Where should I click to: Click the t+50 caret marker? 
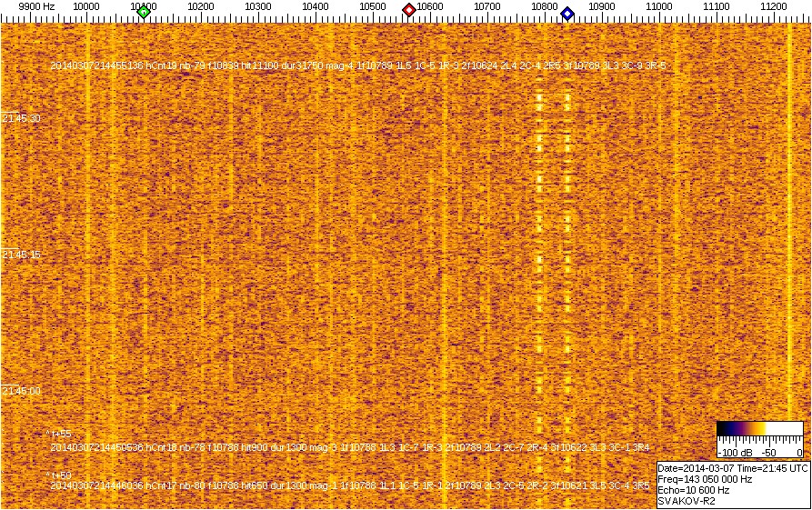coord(59,475)
